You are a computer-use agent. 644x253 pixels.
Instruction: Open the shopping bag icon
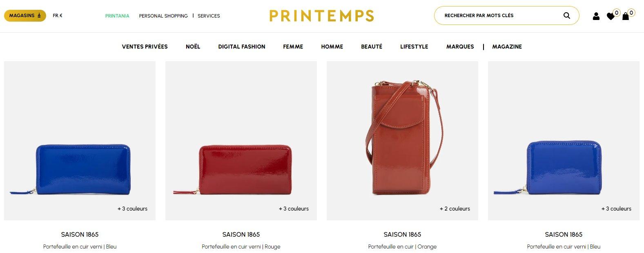(x=626, y=16)
